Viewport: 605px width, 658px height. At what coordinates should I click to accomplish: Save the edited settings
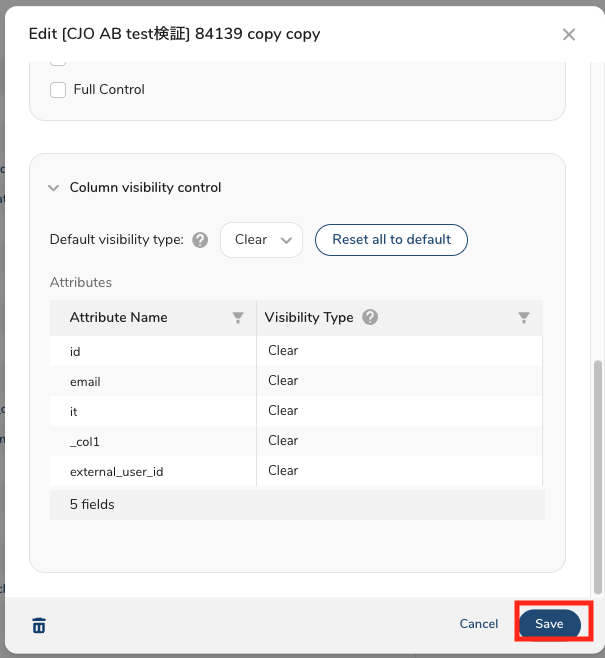(549, 624)
